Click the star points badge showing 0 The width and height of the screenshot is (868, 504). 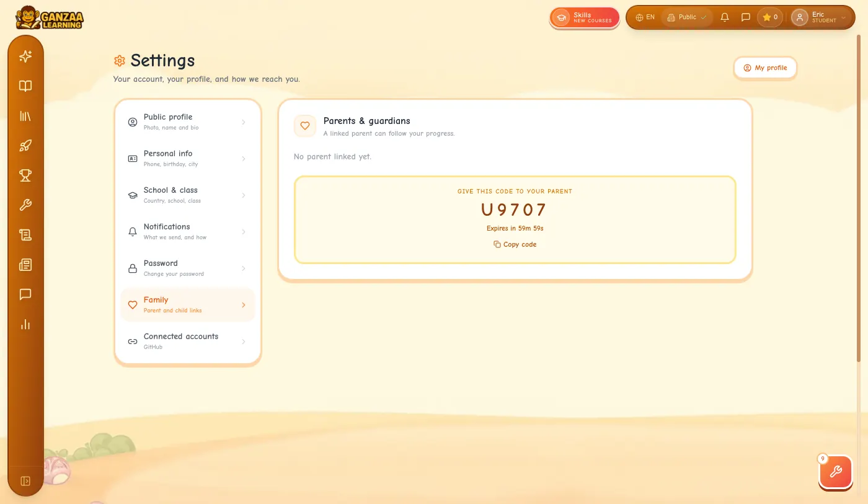click(x=770, y=17)
